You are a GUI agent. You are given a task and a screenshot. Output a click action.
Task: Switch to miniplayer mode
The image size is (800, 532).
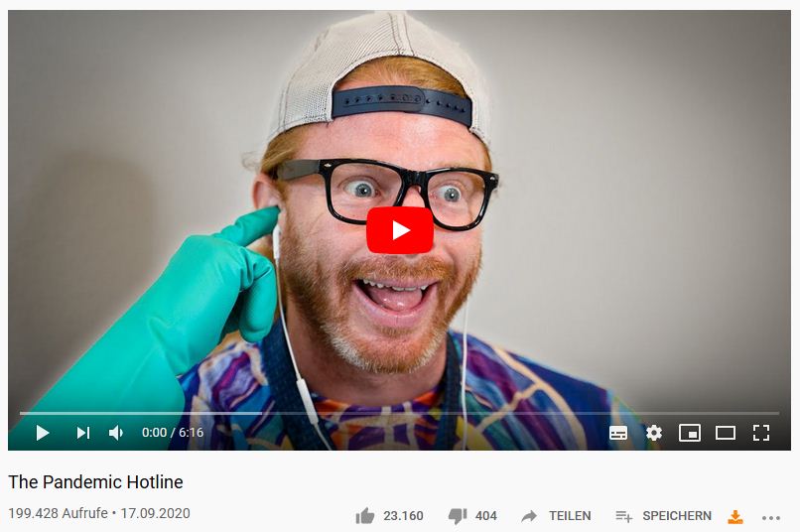(689, 433)
